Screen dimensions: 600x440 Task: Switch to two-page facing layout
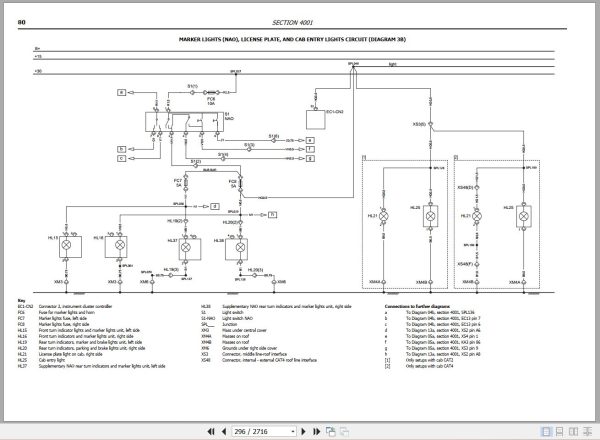coord(573,432)
